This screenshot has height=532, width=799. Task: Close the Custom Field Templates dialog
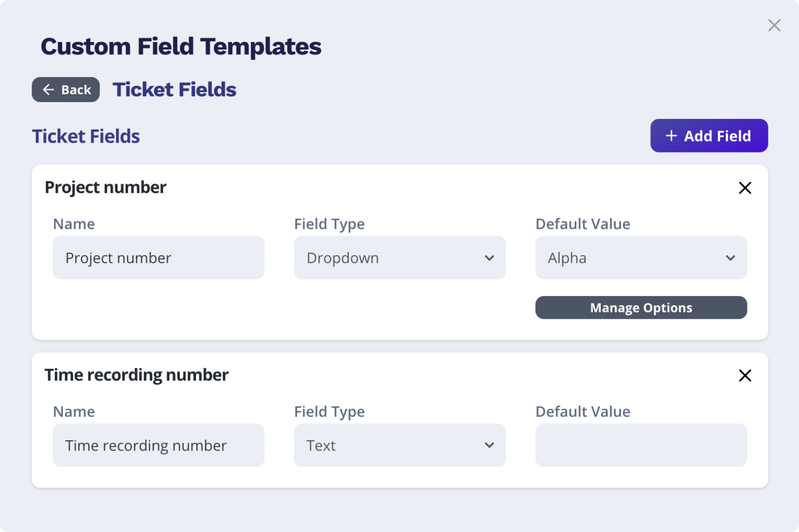point(774,25)
